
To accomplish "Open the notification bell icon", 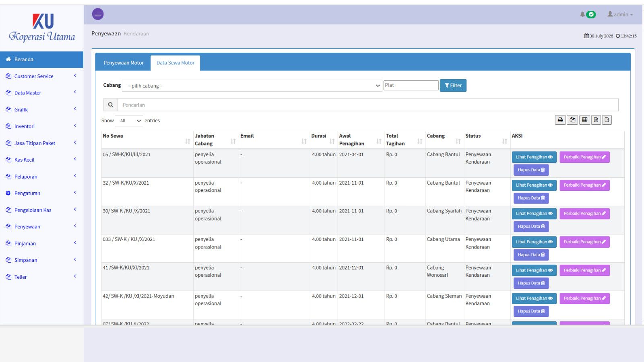I will point(582,14).
